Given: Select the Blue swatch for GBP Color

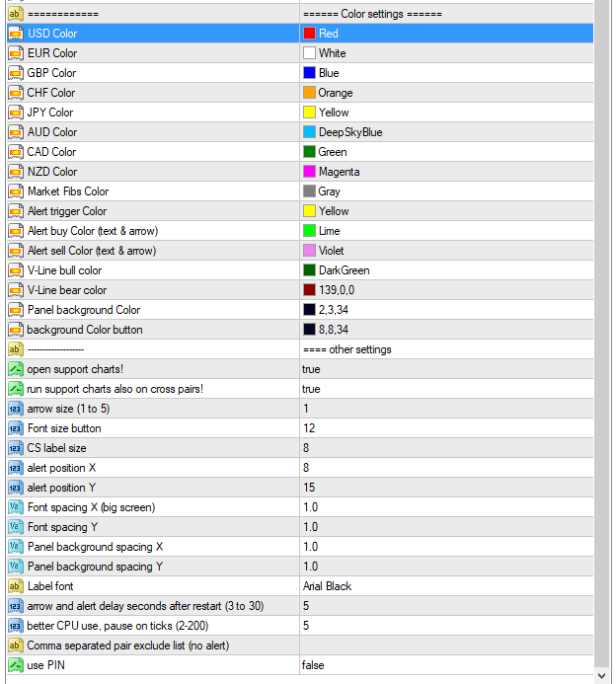Looking at the screenshot, I should click(309, 72).
